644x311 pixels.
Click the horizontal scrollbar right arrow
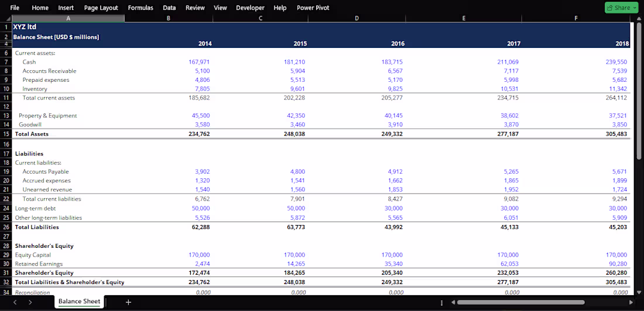[631, 302]
